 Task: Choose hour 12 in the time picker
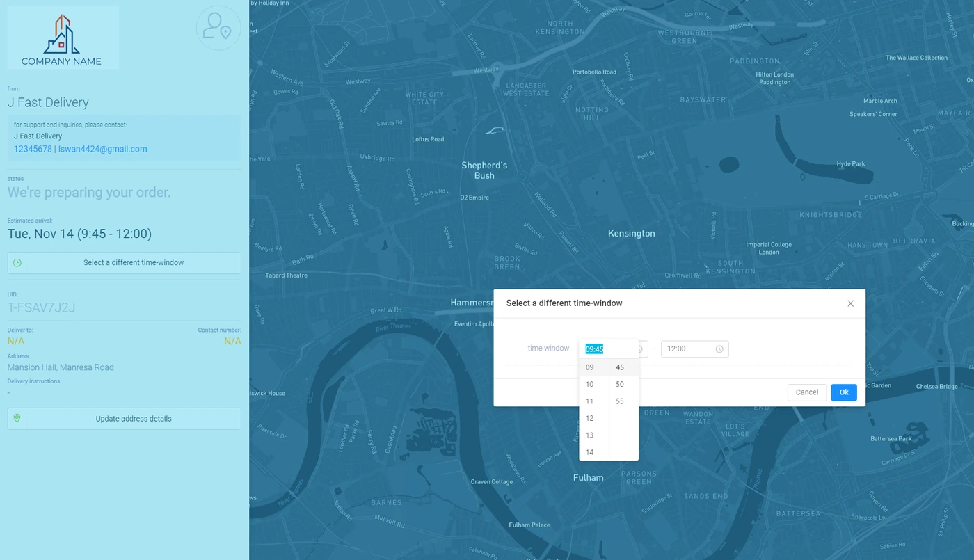pos(594,418)
